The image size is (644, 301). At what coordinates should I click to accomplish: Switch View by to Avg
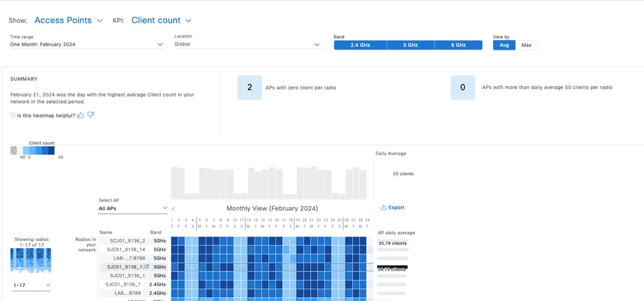pos(504,45)
